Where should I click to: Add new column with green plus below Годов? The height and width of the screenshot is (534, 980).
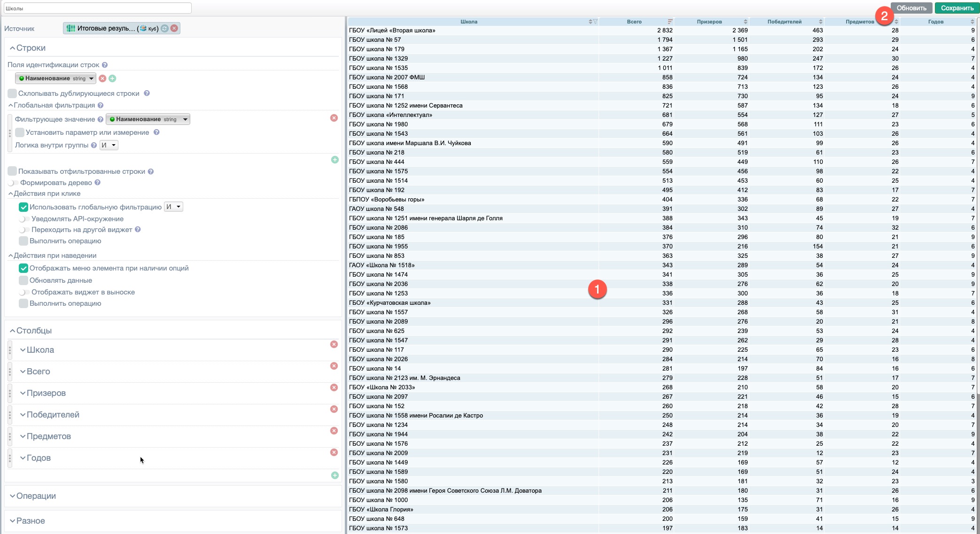pyautogui.click(x=334, y=475)
